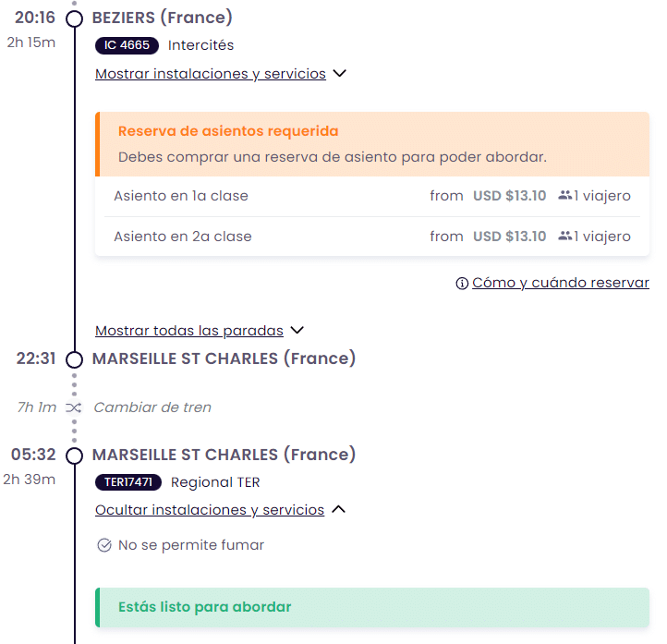The height and width of the screenshot is (644, 667).
Task: Click the no-smoking checkmark icon
Action: [x=104, y=546]
